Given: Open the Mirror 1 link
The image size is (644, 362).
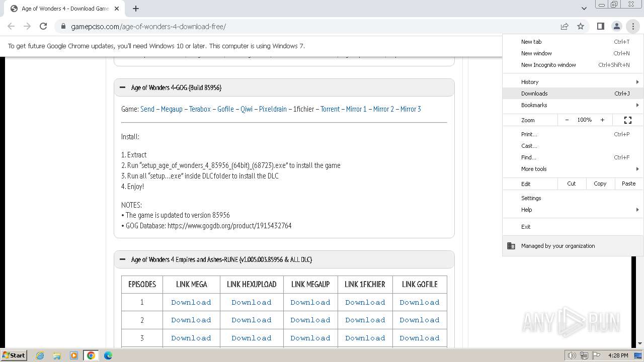Looking at the screenshot, I should tap(356, 109).
